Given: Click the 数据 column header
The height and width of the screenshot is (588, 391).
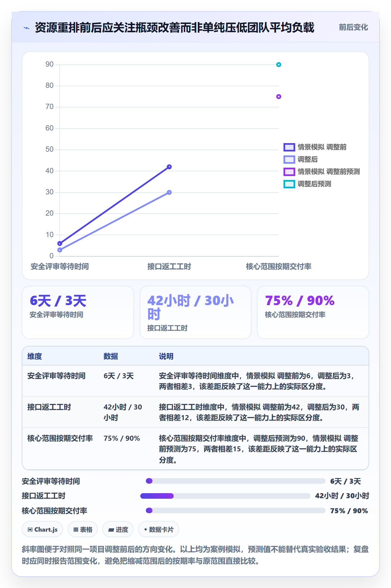Looking at the screenshot, I should pos(111,356).
